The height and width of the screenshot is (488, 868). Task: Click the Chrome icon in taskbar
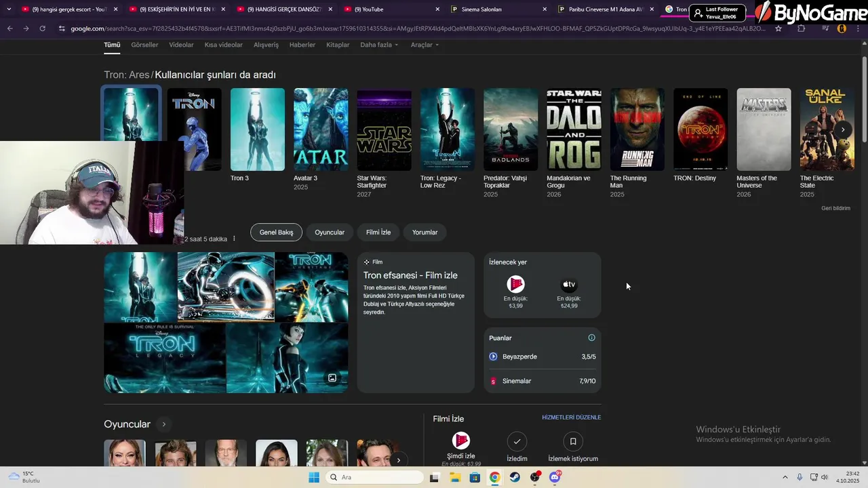[495, 477]
